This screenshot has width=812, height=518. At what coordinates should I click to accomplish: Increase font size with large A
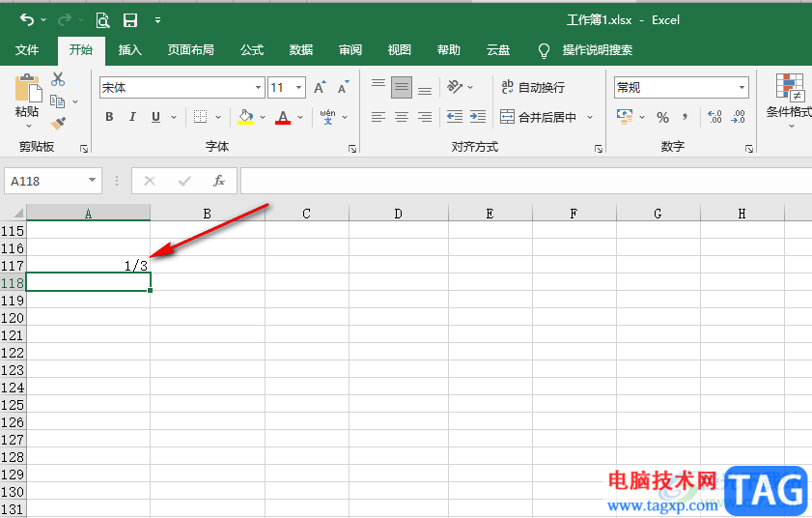[x=320, y=87]
